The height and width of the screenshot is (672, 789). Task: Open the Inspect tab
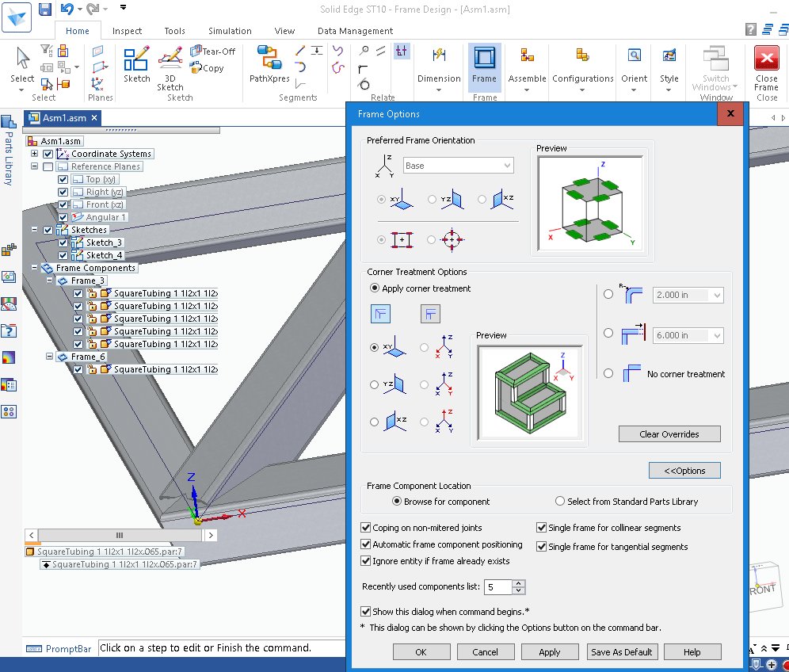127,31
